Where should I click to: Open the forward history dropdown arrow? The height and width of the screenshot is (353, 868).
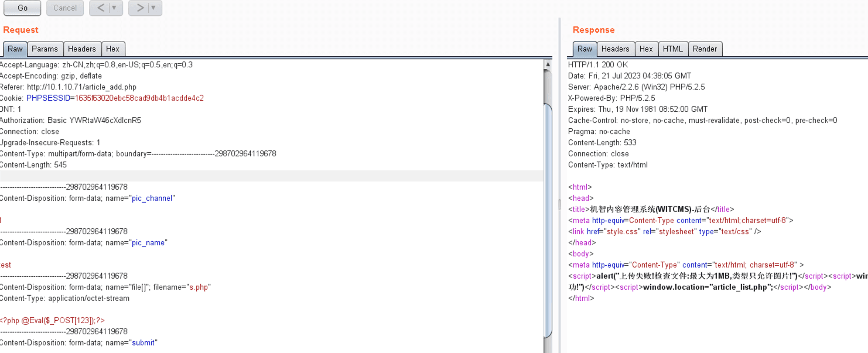point(155,8)
